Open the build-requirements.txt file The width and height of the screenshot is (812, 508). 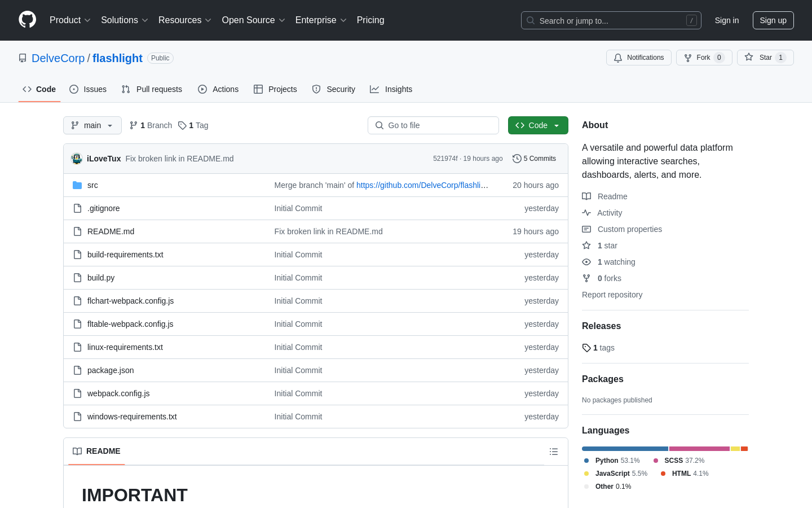click(125, 255)
